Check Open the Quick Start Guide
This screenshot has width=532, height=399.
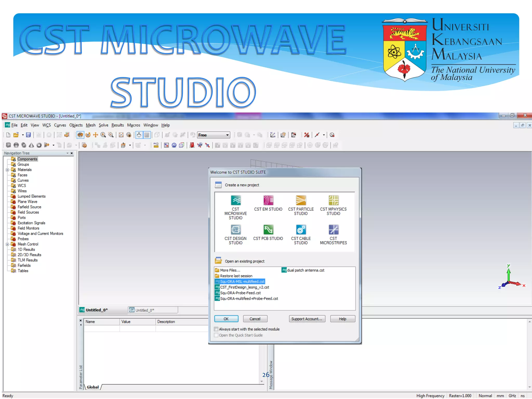216,335
